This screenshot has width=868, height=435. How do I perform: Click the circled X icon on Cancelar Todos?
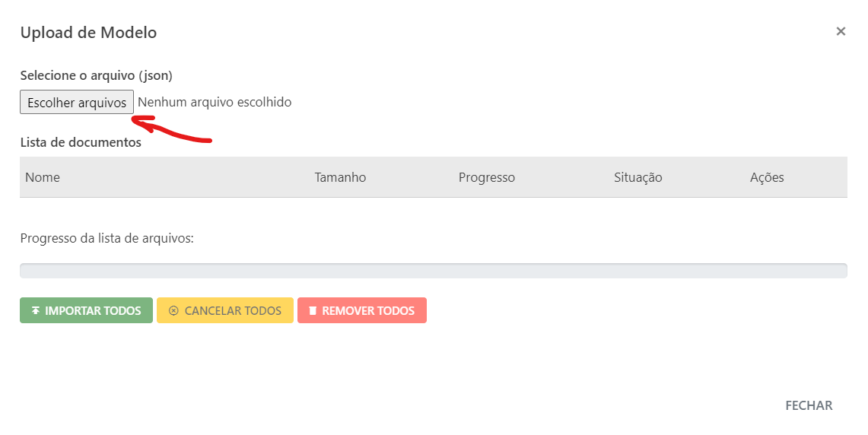pyautogui.click(x=173, y=310)
